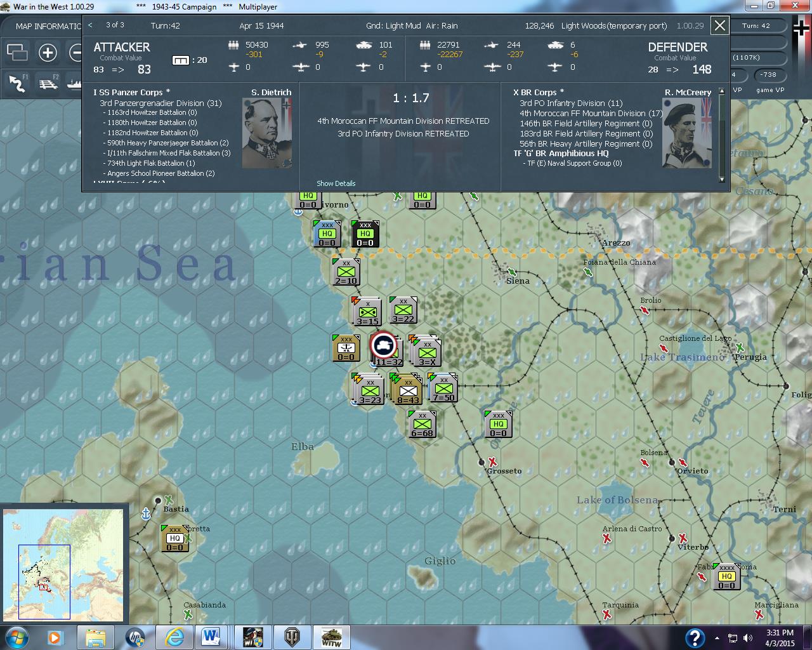The width and height of the screenshot is (812, 650).
Task: Select the 8=43 tan division counter
Action: 407,389
